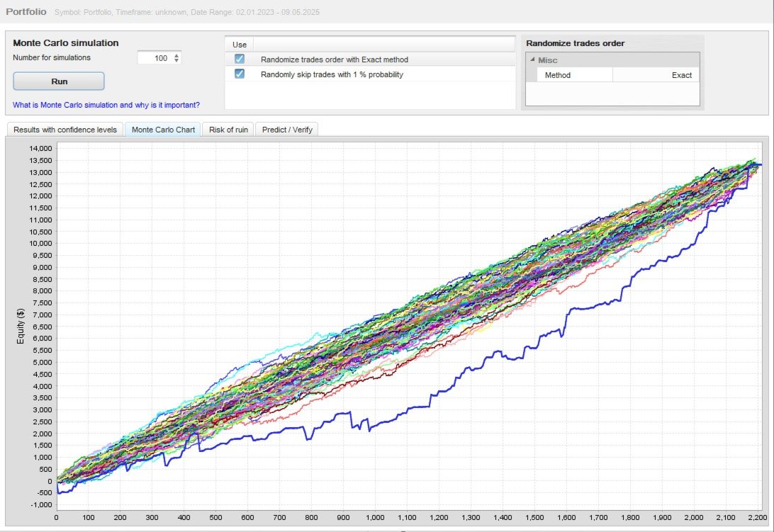
Task: Select the Randomly skip trades row text
Action: pos(332,74)
